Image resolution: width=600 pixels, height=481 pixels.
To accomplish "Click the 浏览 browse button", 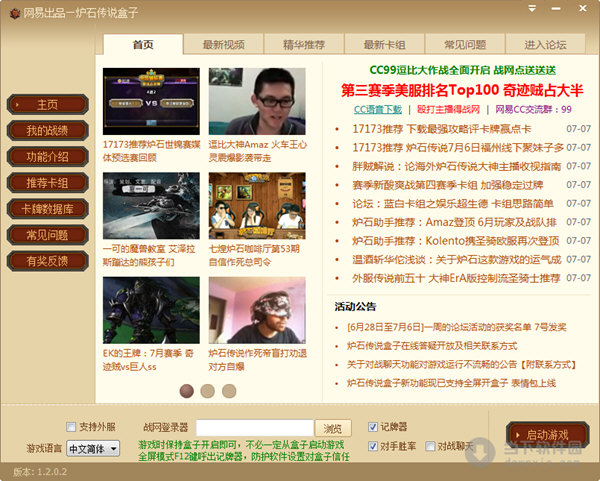I will (333, 428).
